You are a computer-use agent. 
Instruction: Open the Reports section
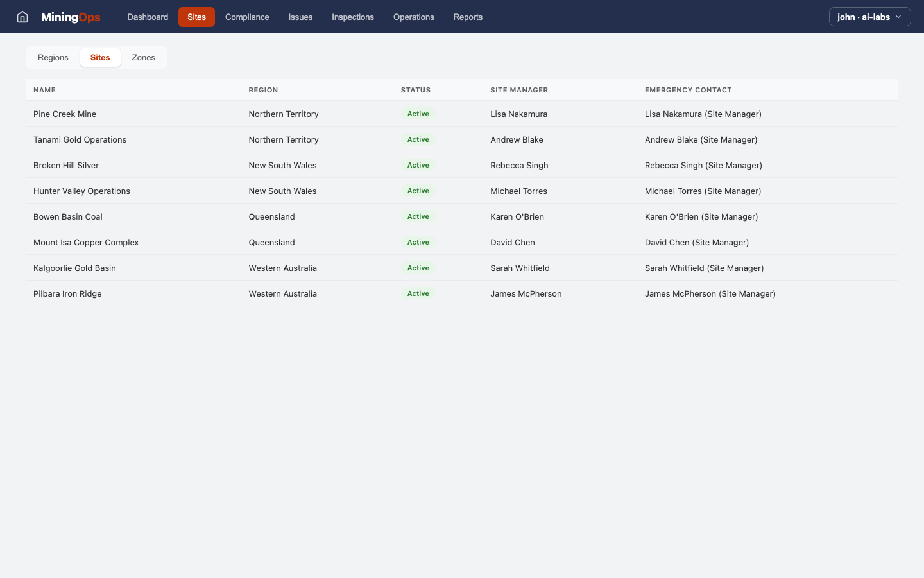click(x=468, y=17)
